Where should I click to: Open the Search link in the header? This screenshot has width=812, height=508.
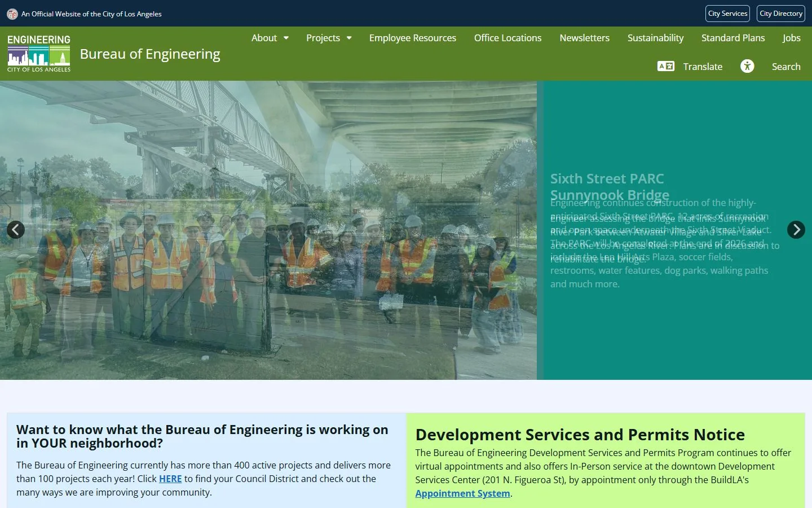786,67
